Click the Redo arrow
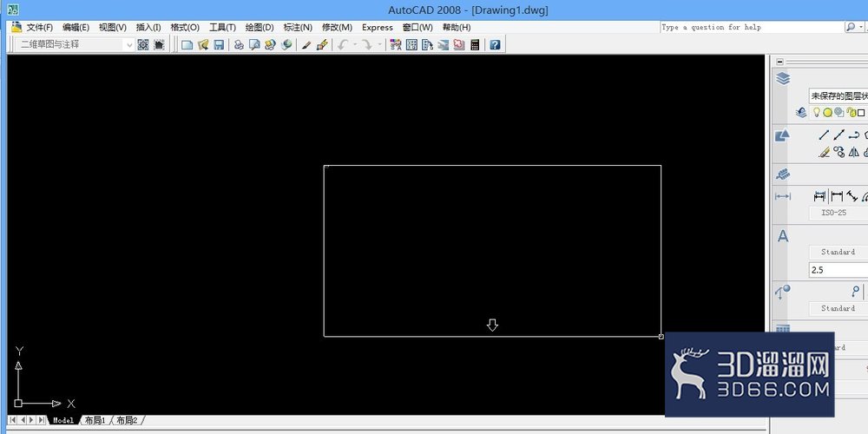Viewport: 868px width, 434px height. (367, 45)
